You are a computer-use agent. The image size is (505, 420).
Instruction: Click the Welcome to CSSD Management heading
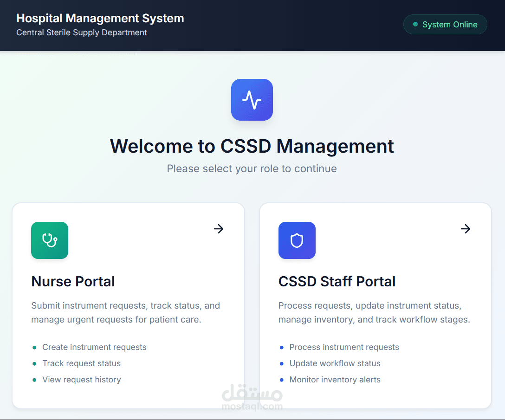click(x=252, y=147)
